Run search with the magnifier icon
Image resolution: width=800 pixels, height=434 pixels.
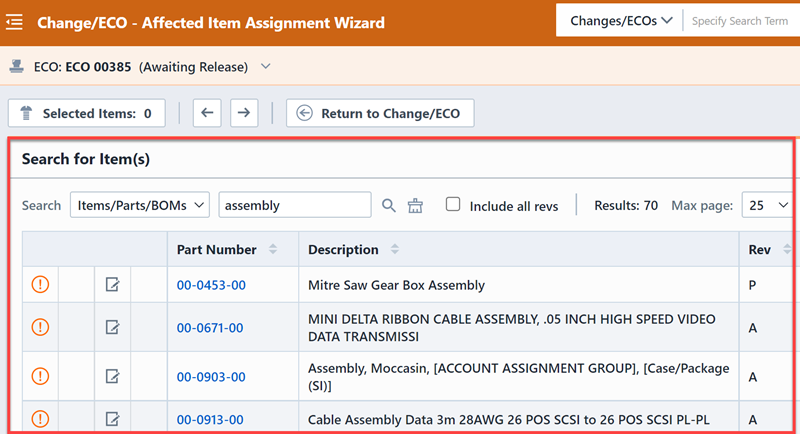(x=389, y=206)
